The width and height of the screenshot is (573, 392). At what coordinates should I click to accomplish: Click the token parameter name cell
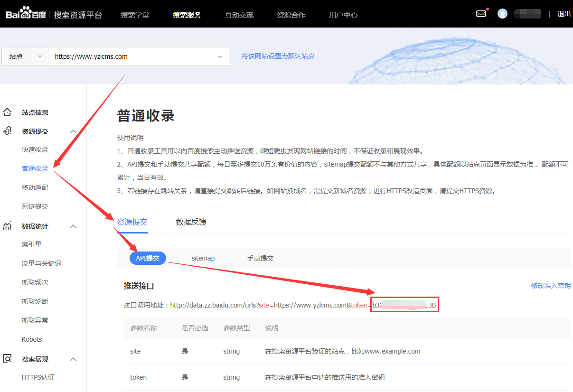tap(138, 377)
